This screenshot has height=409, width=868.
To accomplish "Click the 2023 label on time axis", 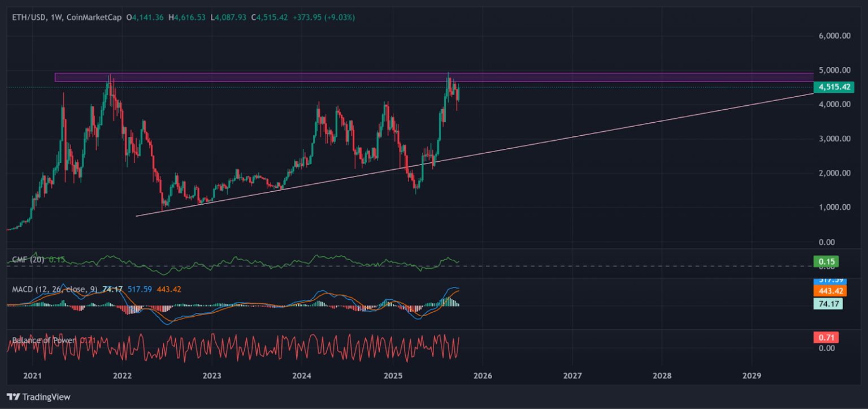I will pos(212,375).
